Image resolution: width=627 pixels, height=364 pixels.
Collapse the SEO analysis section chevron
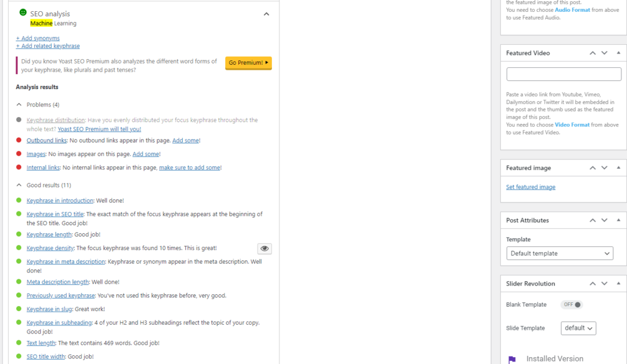[266, 14]
